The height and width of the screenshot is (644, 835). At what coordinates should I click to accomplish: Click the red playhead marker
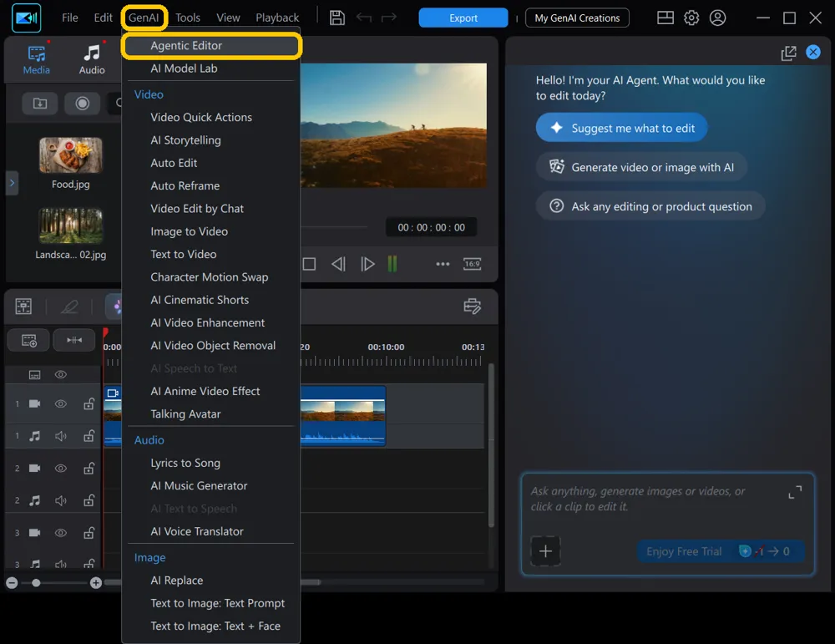[105, 333]
